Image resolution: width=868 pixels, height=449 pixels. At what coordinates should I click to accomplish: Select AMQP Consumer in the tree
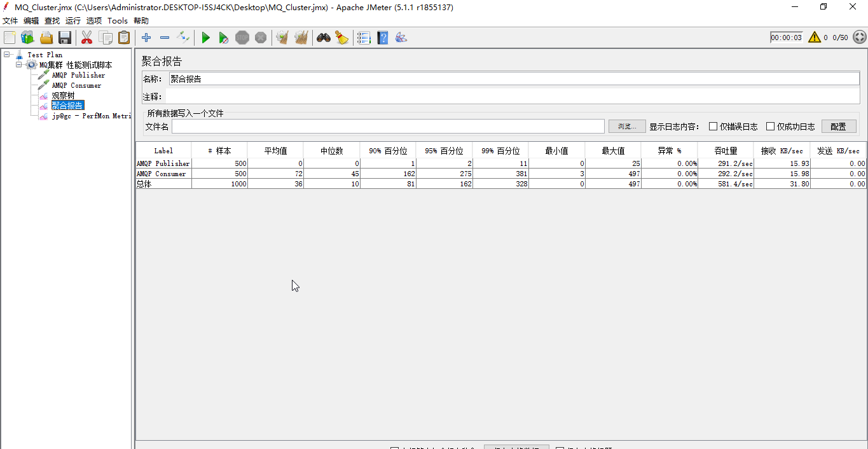pyautogui.click(x=76, y=85)
